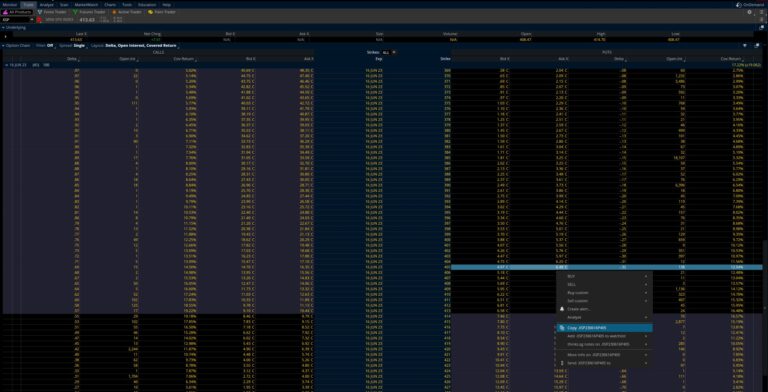
Task: Click the last price 413.63 in the quote bar
Action: pyautogui.click(x=87, y=20)
